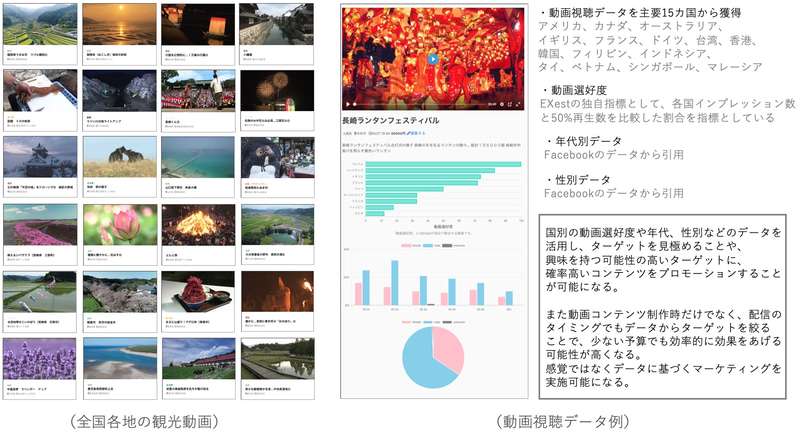Screen dimensions: 800x434
Task: Click the small play icon in video control bar
Action: [348, 104]
